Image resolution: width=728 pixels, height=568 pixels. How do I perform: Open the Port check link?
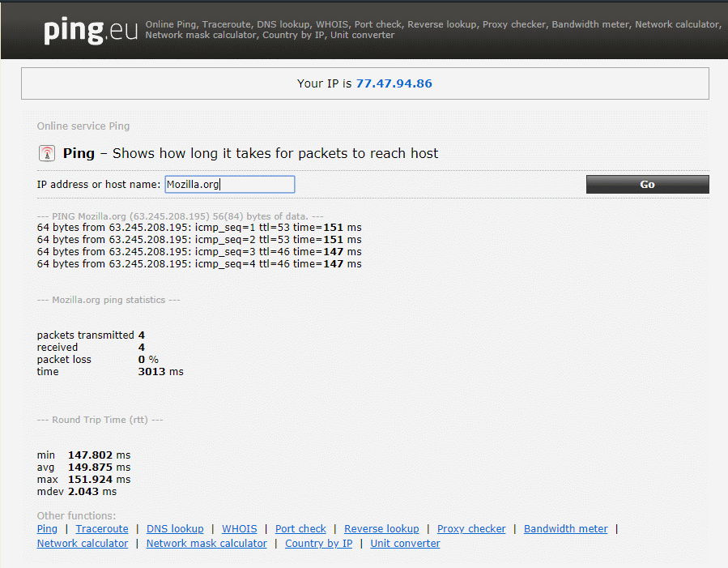[x=300, y=529]
